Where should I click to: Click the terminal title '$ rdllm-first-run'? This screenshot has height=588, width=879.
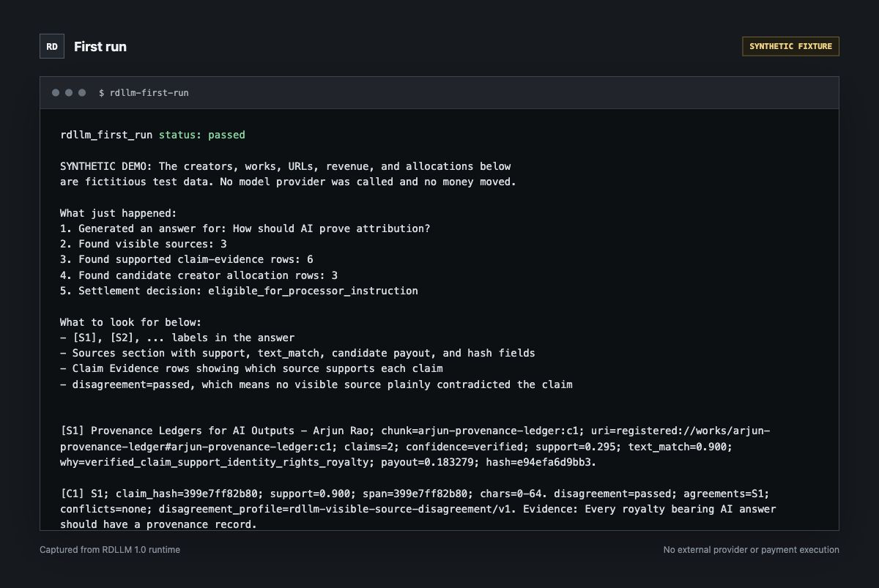(x=144, y=93)
